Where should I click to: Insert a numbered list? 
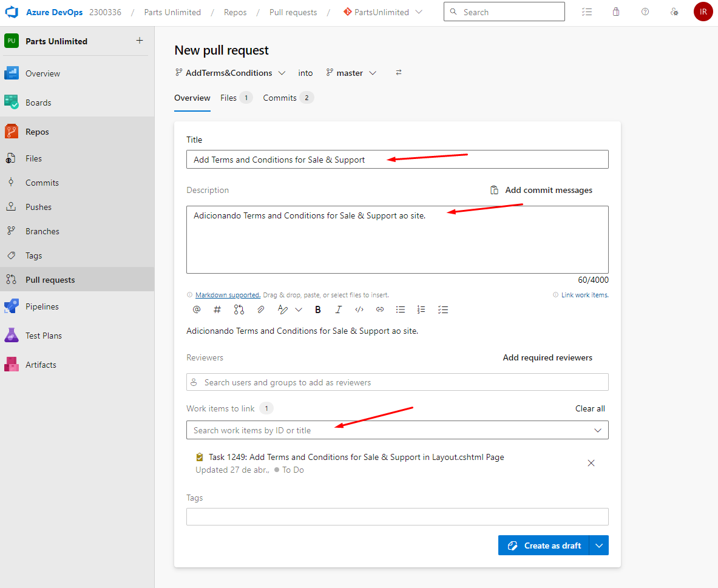[x=421, y=309]
